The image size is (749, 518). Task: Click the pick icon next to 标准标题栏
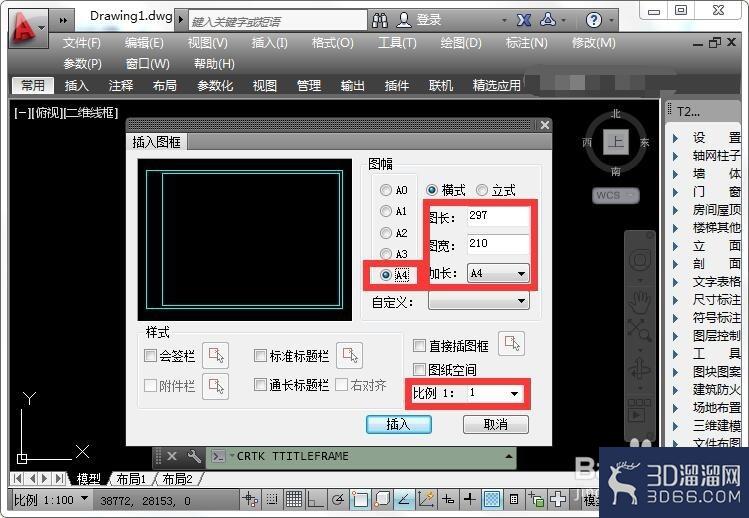tap(349, 356)
